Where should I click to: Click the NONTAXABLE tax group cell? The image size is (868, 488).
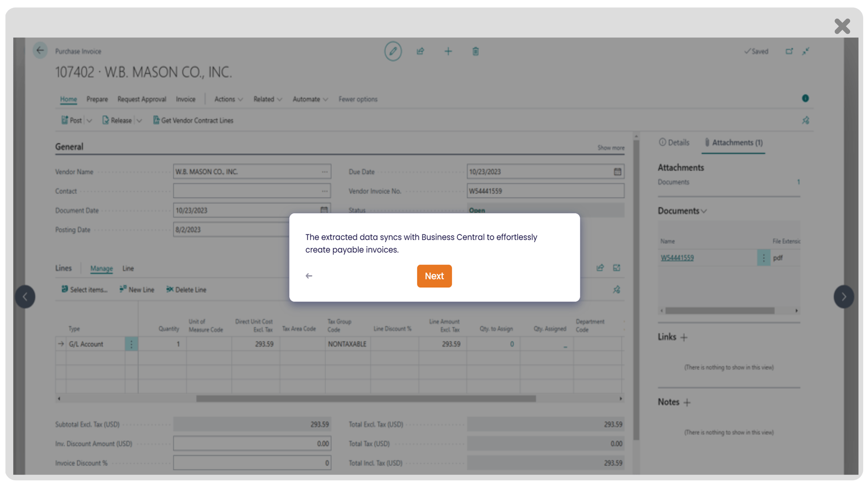[x=348, y=344]
